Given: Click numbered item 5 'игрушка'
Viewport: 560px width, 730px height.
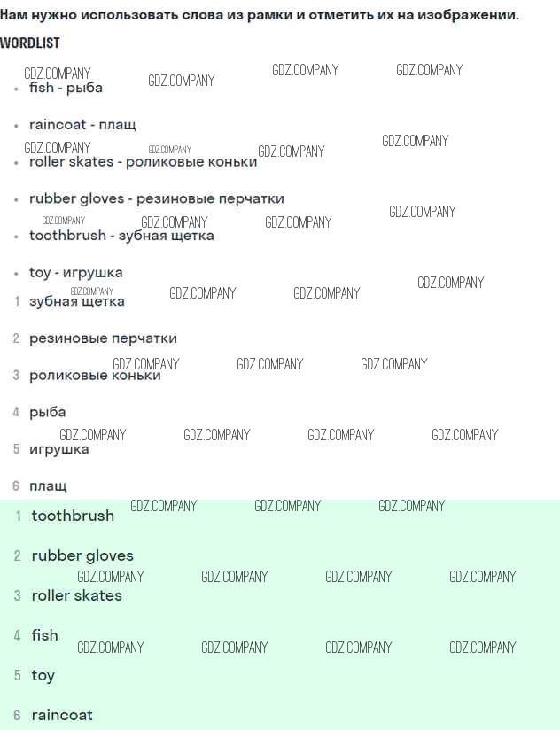Looking at the screenshot, I should pos(58,449).
